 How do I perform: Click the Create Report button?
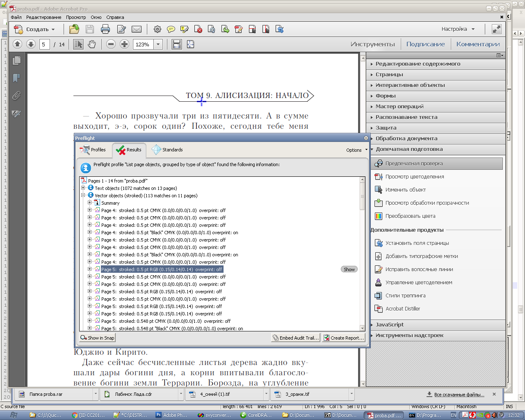[343, 338]
